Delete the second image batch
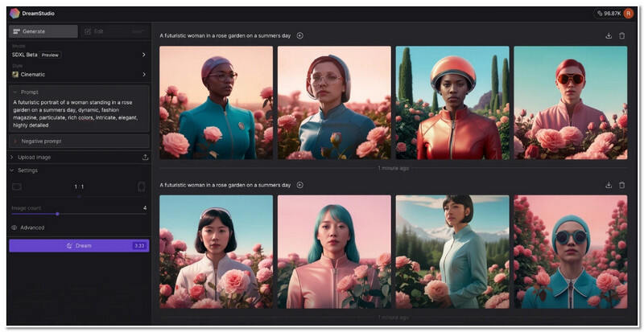Viewport: 644px width, 332px height. [621, 185]
